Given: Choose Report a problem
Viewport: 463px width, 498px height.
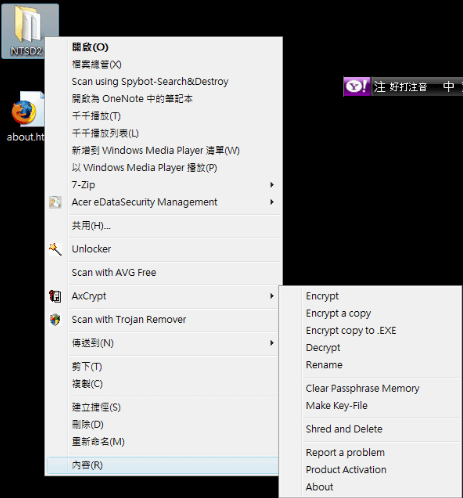Looking at the screenshot, I should pos(370,452).
